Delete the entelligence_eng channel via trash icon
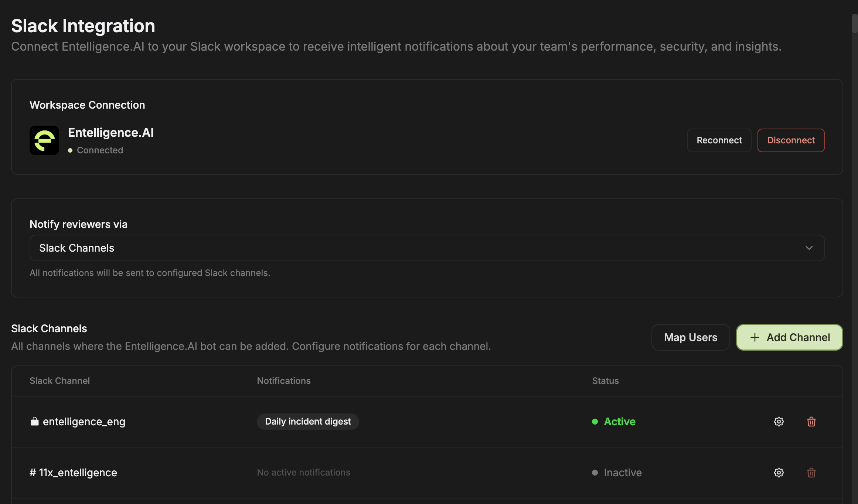 click(811, 422)
